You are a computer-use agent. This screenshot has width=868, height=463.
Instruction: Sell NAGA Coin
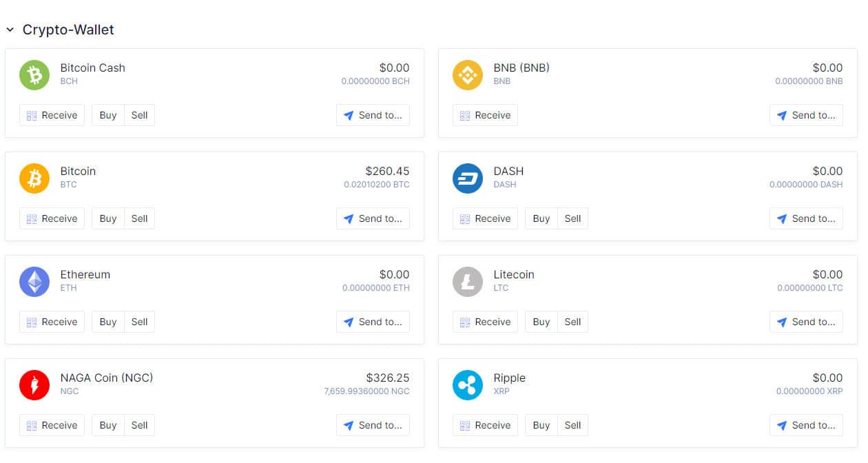coord(140,425)
